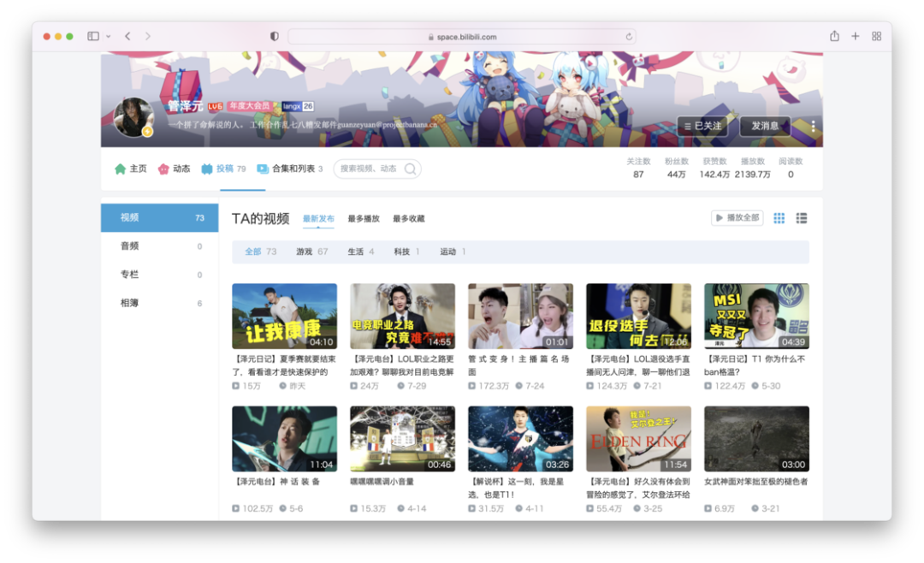The width and height of the screenshot is (924, 563).
Task: Filter by 全部 73 category
Action: (260, 252)
